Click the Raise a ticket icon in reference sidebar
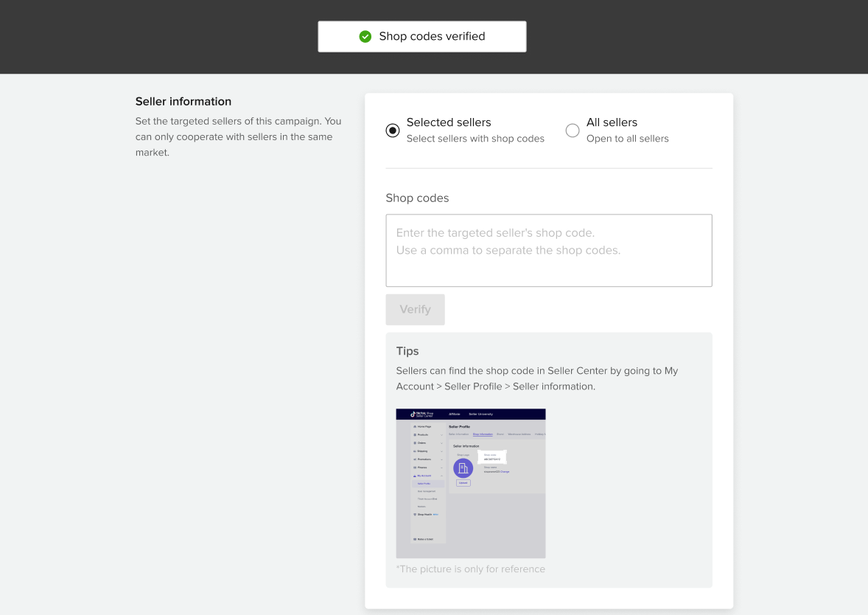The height and width of the screenshot is (615, 868). click(x=414, y=539)
